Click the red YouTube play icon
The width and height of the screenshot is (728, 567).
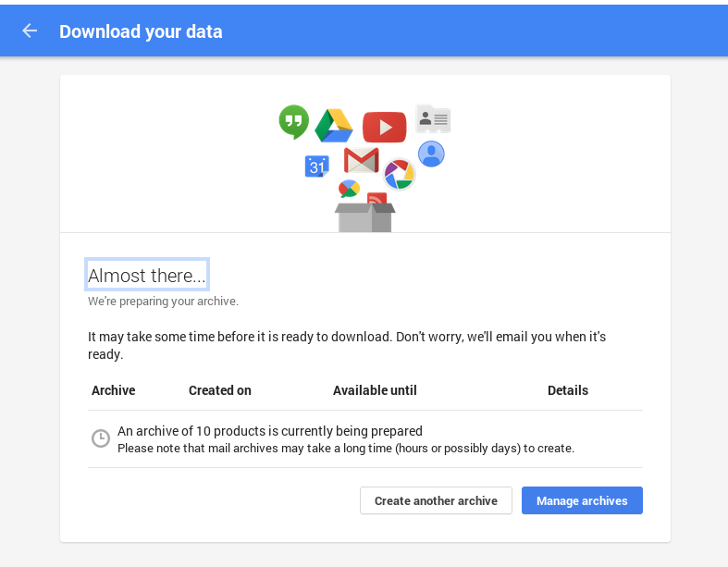pos(384,127)
